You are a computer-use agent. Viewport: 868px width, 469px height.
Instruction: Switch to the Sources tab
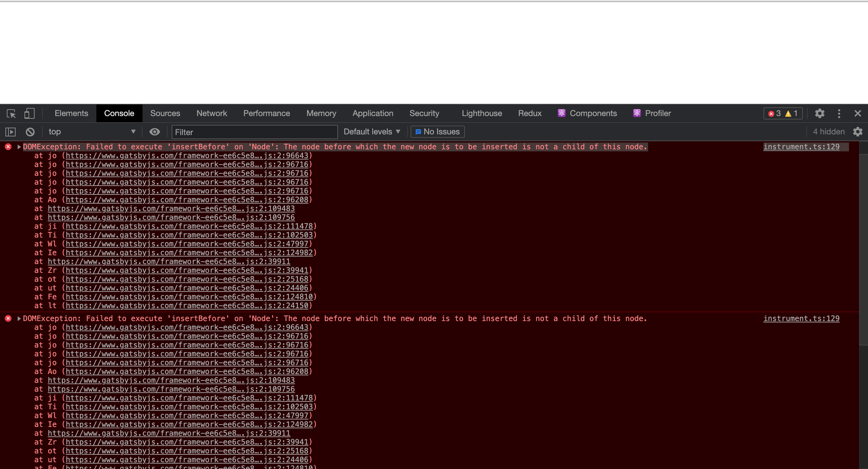coord(165,113)
